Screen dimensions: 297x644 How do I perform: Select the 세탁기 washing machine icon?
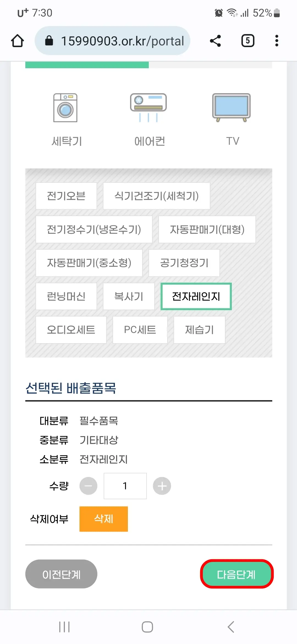coord(66,108)
